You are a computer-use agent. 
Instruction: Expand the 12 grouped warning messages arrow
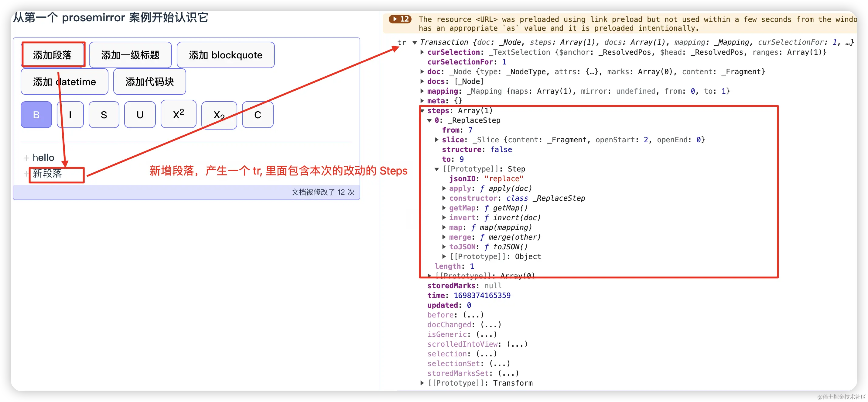click(x=395, y=19)
